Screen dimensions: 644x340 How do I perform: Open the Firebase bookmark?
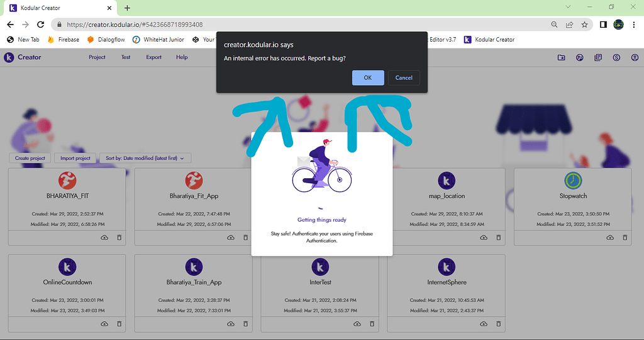64,40
